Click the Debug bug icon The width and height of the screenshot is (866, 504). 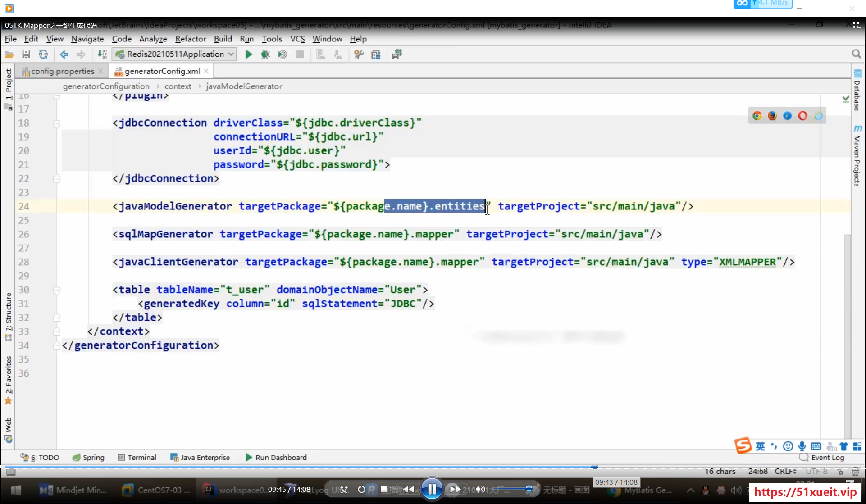pyautogui.click(x=265, y=54)
